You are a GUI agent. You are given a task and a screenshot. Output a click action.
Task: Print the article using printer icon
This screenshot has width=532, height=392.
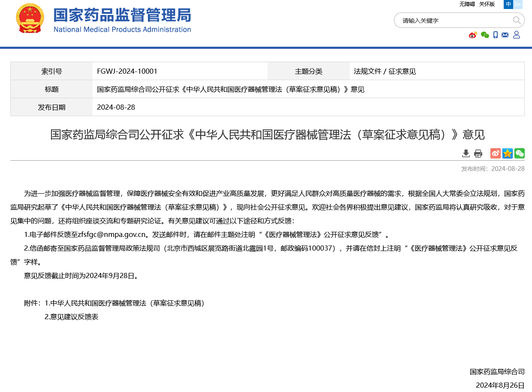tap(478, 153)
